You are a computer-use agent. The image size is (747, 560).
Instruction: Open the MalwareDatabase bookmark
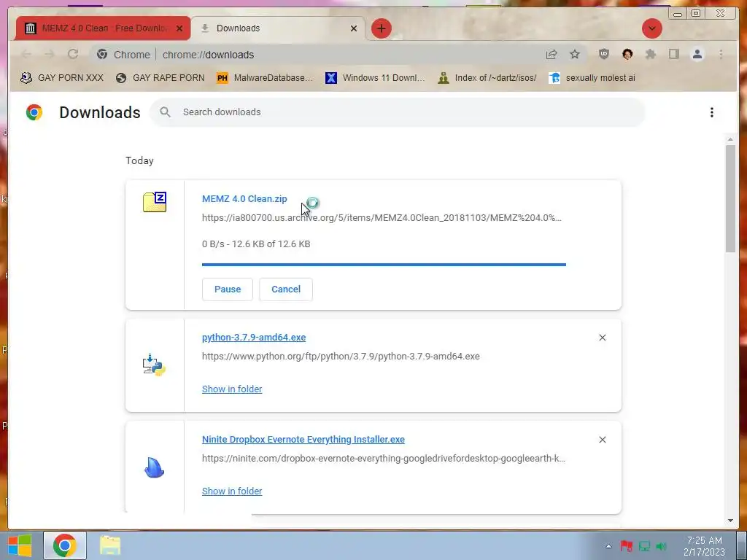pos(264,77)
